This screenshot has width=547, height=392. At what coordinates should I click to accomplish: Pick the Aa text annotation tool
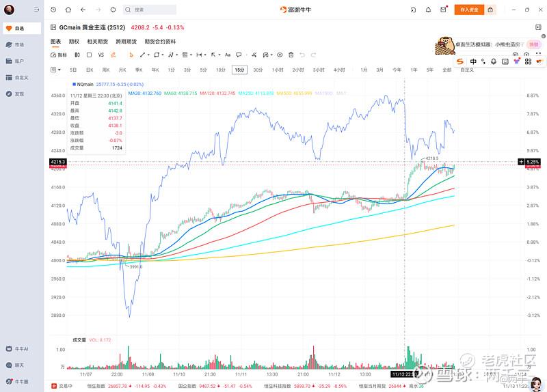point(228,55)
